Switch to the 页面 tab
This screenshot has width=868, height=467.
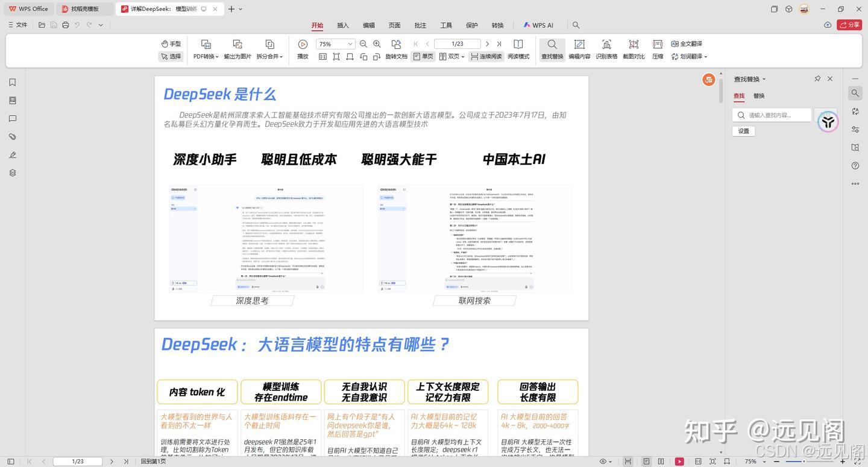[395, 25]
